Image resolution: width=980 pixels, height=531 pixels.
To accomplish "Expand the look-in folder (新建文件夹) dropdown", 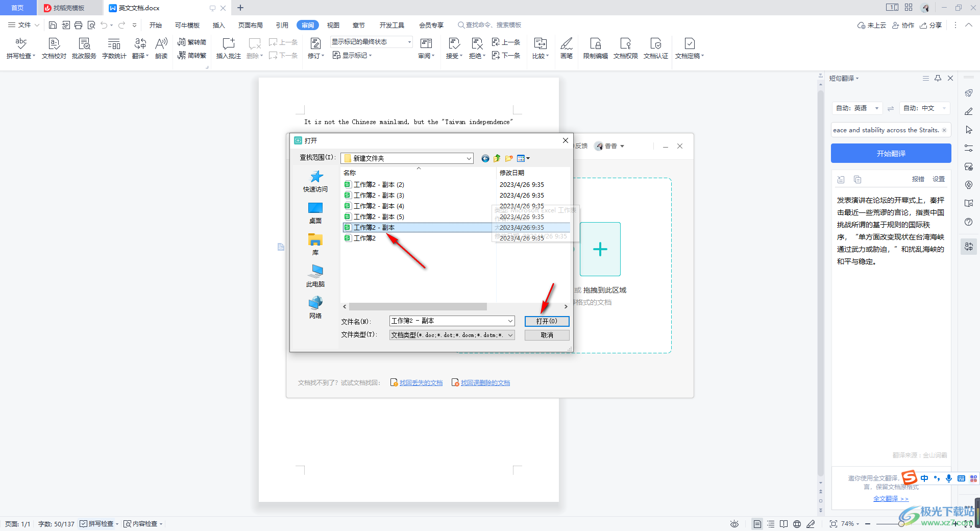I will [469, 158].
